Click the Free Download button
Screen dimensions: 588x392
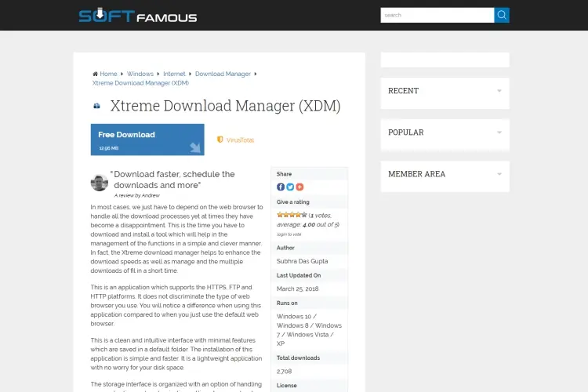[147, 140]
